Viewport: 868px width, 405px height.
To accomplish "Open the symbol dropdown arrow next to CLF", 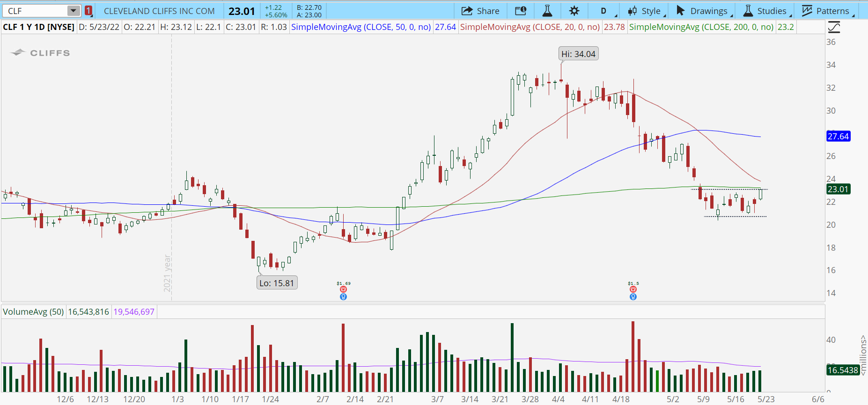I will pyautogui.click(x=74, y=11).
